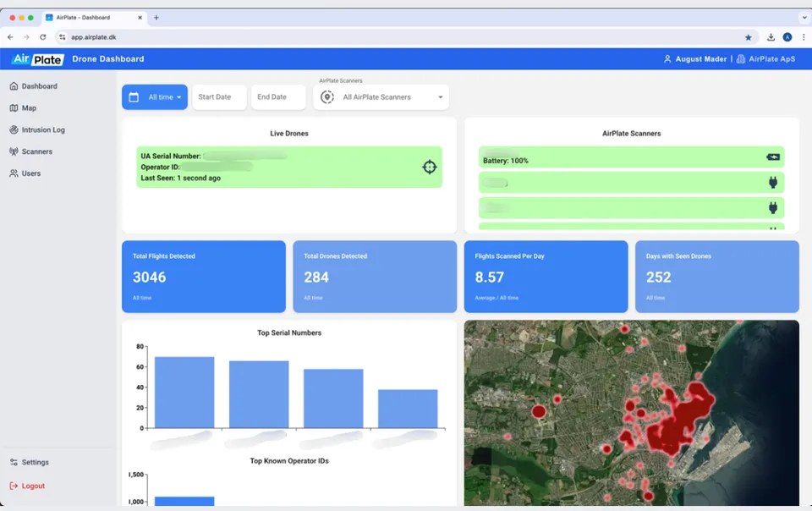Click the plug icon on second scanner
Viewport: 812px width, 511px height.
773,182
